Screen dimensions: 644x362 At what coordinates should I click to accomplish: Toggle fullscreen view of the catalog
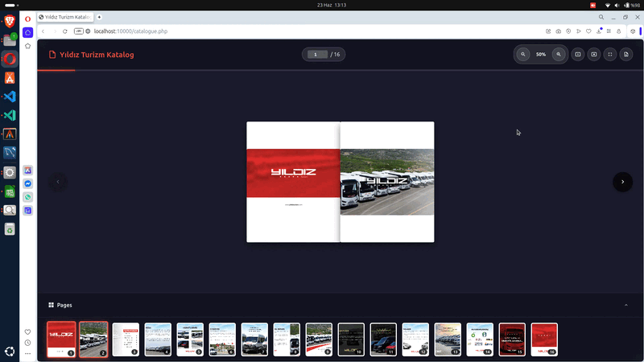click(x=610, y=55)
